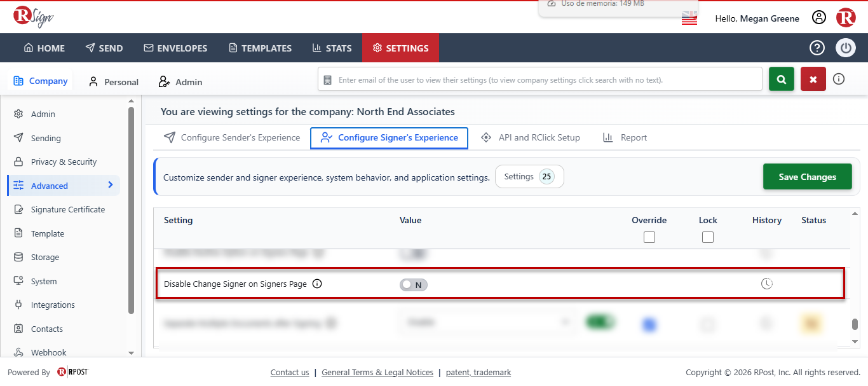Open the Contact us link
The width and height of the screenshot is (868, 386).
pos(290,373)
